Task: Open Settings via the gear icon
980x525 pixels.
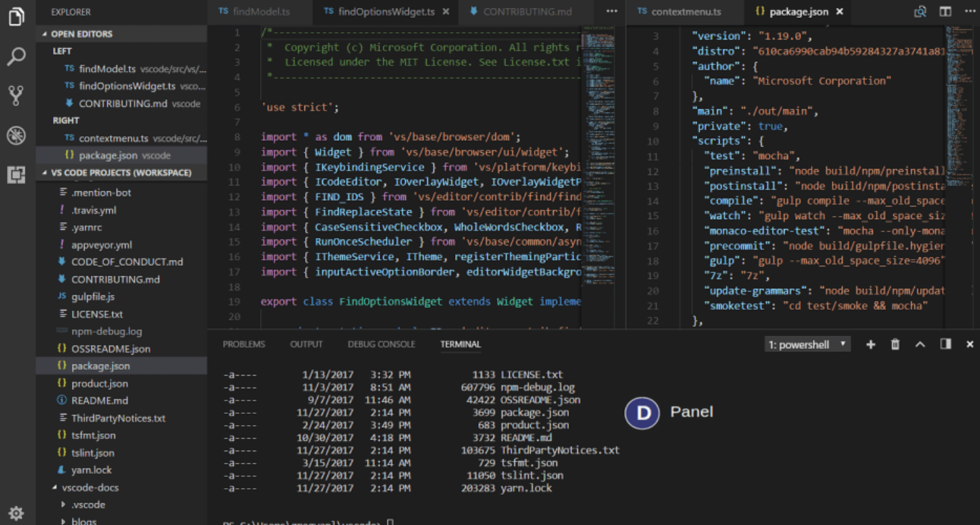Action: pyautogui.click(x=16, y=513)
